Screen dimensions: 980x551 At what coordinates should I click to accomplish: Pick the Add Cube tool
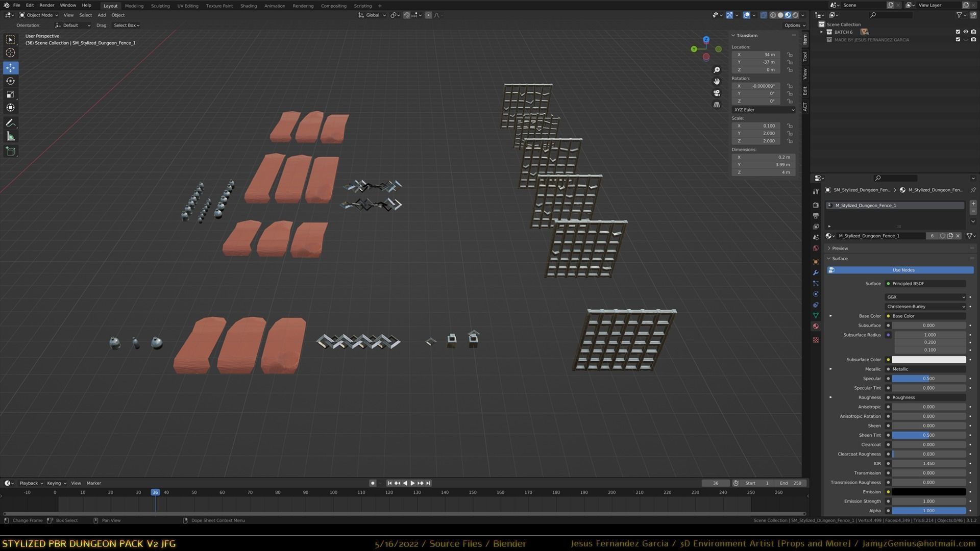coord(11,152)
